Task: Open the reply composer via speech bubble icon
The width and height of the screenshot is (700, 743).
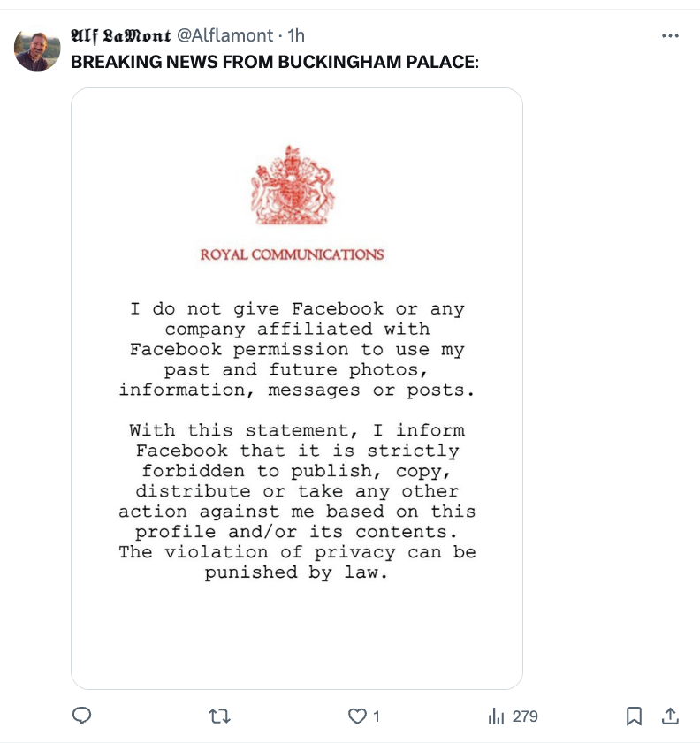Action: (x=82, y=717)
